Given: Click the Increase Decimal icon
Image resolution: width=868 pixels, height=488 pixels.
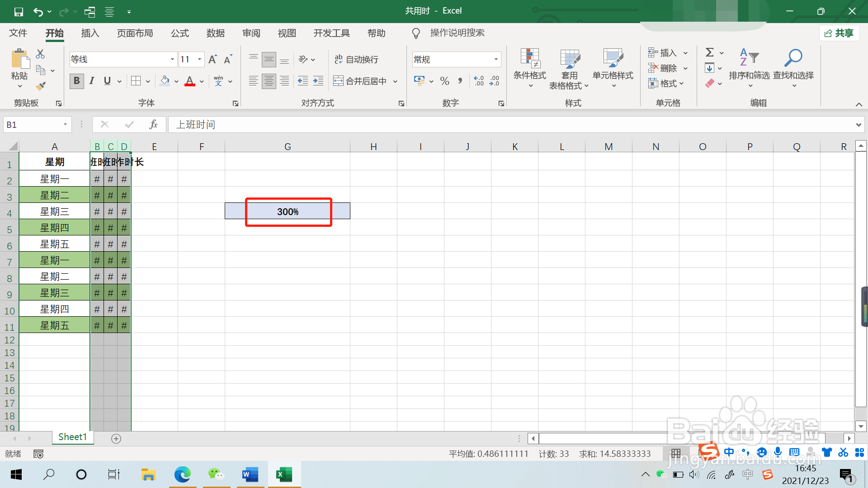Looking at the screenshot, I should tap(479, 81).
